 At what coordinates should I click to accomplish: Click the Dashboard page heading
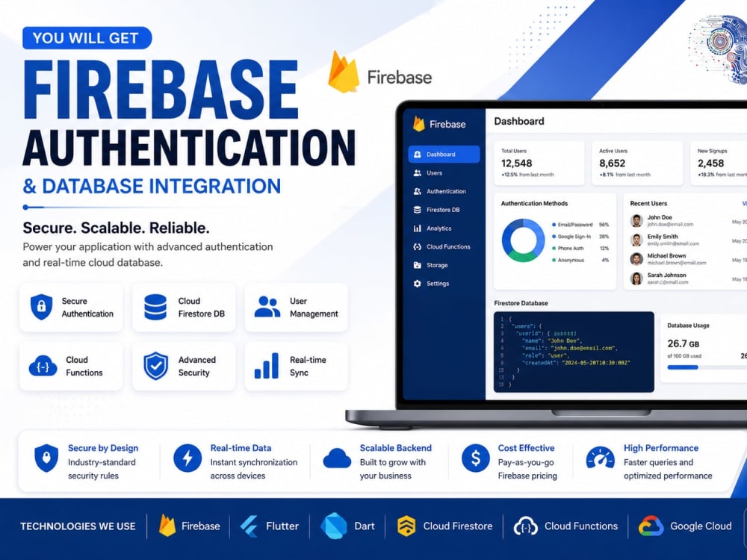(519, 122)
